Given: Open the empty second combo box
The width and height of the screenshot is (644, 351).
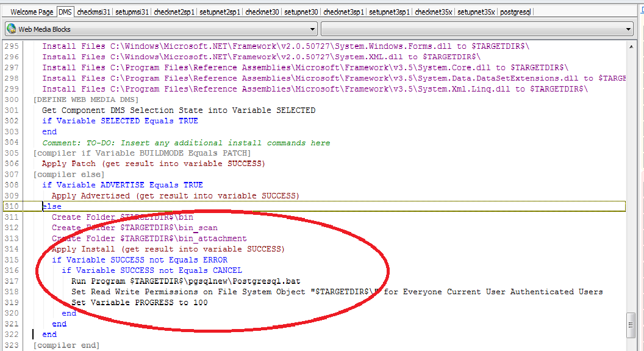Looking at the screenshot, I should (477, 29).
